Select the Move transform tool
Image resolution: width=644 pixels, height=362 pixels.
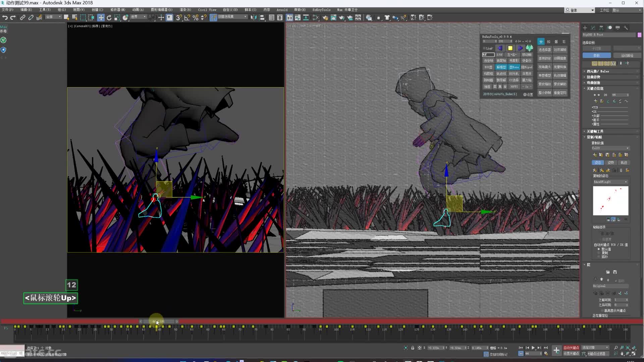tap(101, 17)
